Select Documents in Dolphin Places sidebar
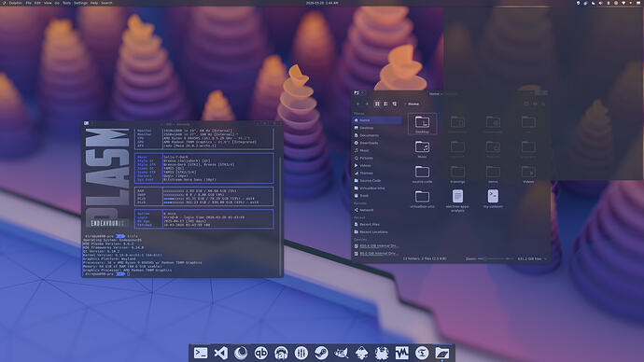Image resolution: width=644 pixels, height=362 pixels. point(377,135)
